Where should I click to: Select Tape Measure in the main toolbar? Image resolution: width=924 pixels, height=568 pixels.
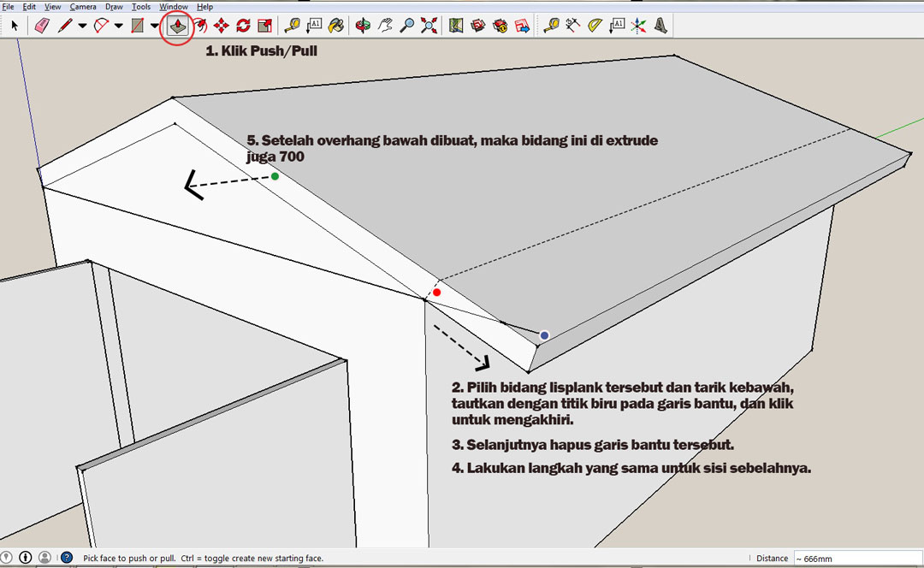click(293, 26)
